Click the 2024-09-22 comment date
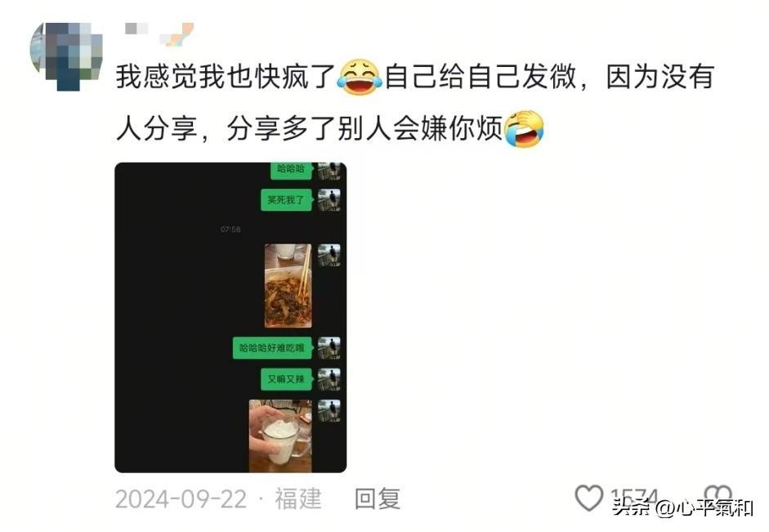Image resolution: width=769 pixels, height=532 pixels. click(181, 499)
